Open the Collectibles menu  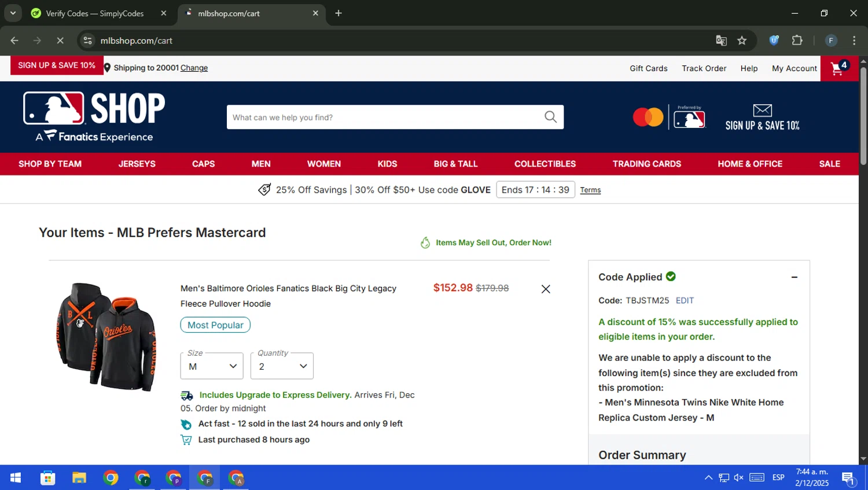[x=545, y=164]
